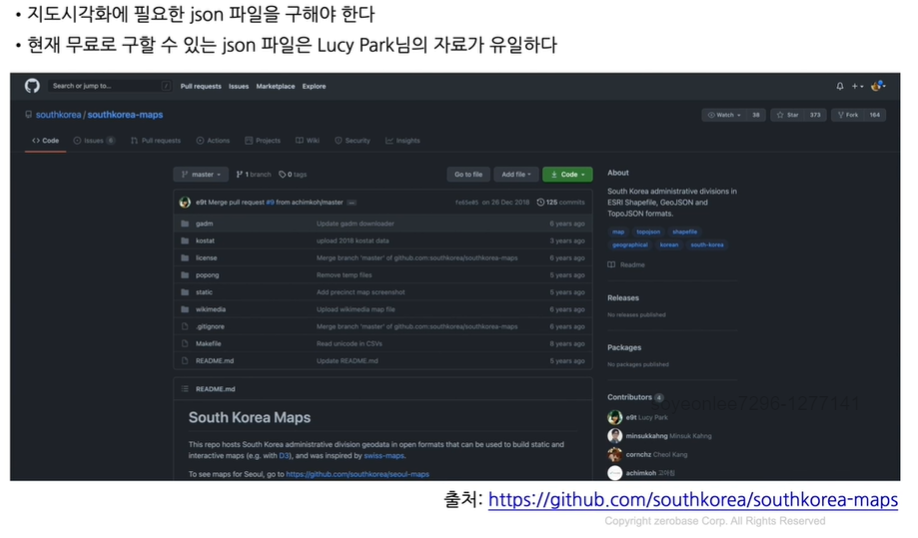Click the README.md list outline icon
Viewport: 918px width, 538px height.
(185, 389)
